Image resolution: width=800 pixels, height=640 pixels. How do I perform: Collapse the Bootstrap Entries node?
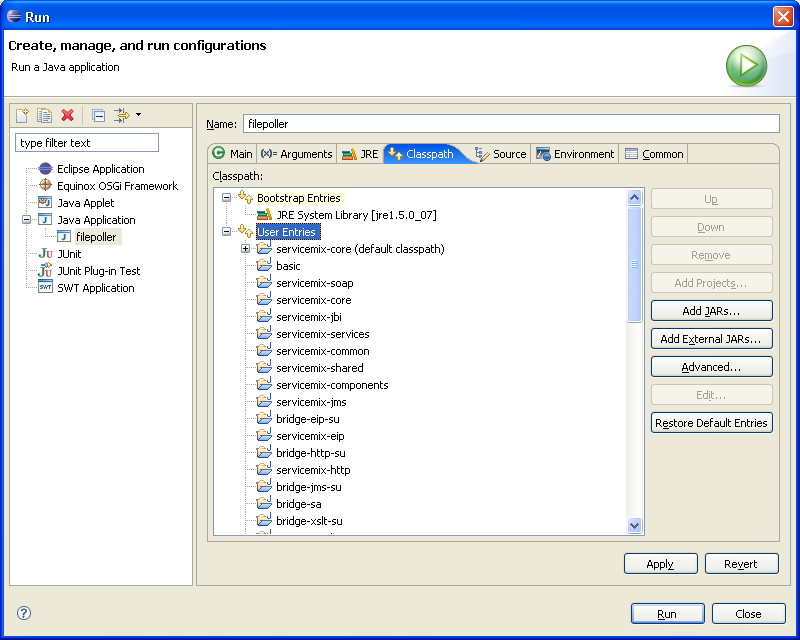226,198
